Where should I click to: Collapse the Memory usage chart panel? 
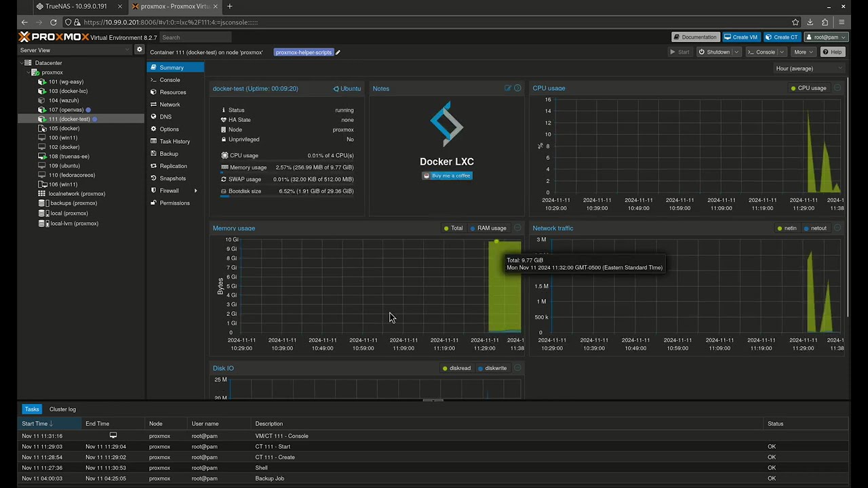coord(517,228)
